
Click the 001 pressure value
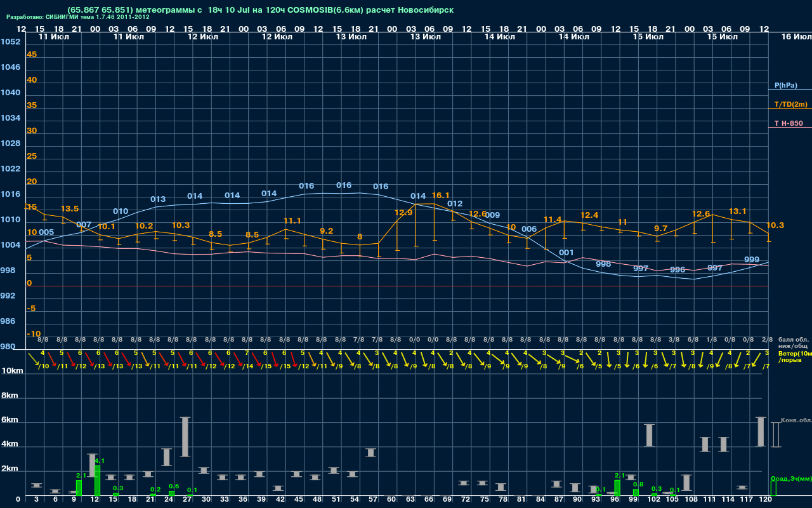pyautogui.click(x=566, y=253)
